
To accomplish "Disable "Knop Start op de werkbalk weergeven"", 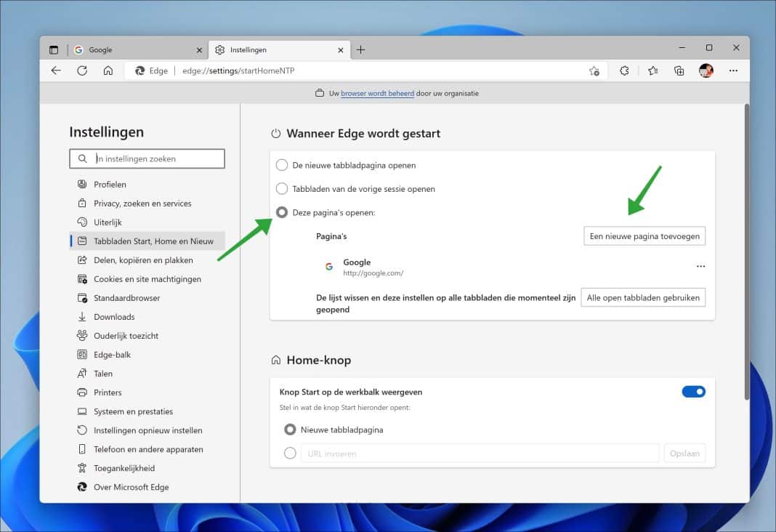I will [694, 391].
